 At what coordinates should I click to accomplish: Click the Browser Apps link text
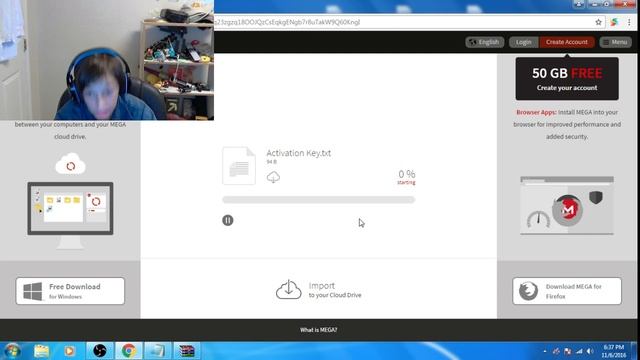536,112
